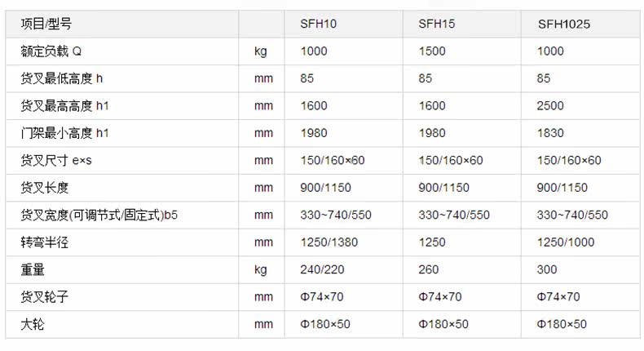Click the 货叉轮子 row label
644x351 pixels.
coord(44,297)
